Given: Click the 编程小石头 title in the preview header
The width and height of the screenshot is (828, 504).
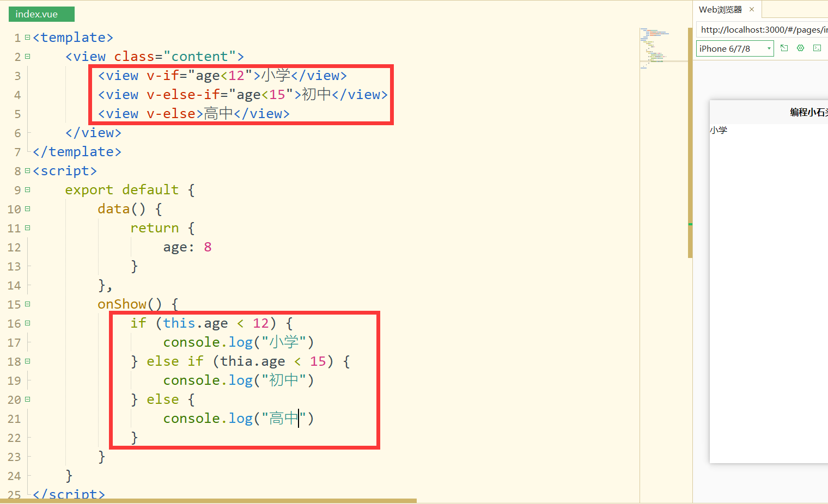Looking at the screenshot, I should pos(809,112).
